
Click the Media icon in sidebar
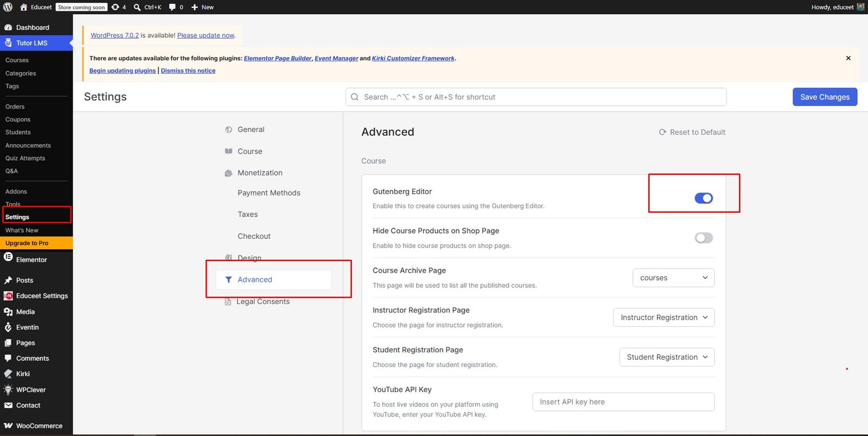point(8,312)
